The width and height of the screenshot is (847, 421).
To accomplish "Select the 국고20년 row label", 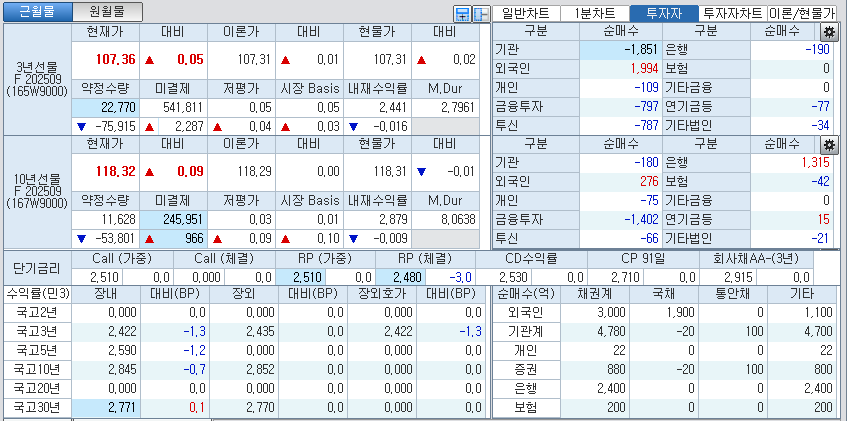I will 37,389.
